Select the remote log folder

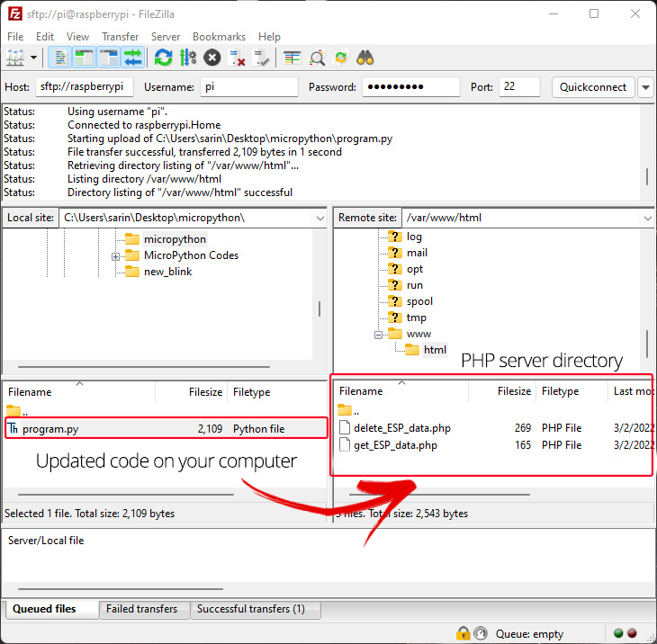(414, 237)
